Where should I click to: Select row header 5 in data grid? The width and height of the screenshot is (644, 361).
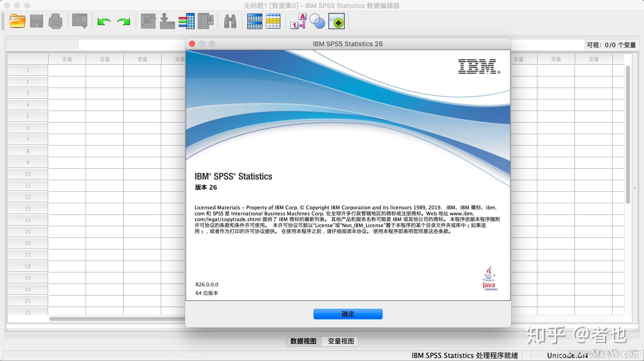[x=28, y=117]
